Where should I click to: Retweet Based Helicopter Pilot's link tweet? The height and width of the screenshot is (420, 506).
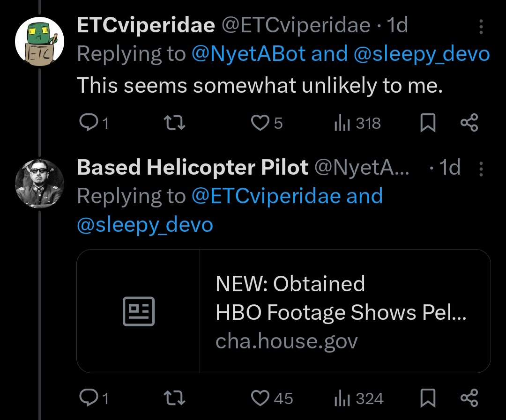pyautogui.click(x=174, y=398)
